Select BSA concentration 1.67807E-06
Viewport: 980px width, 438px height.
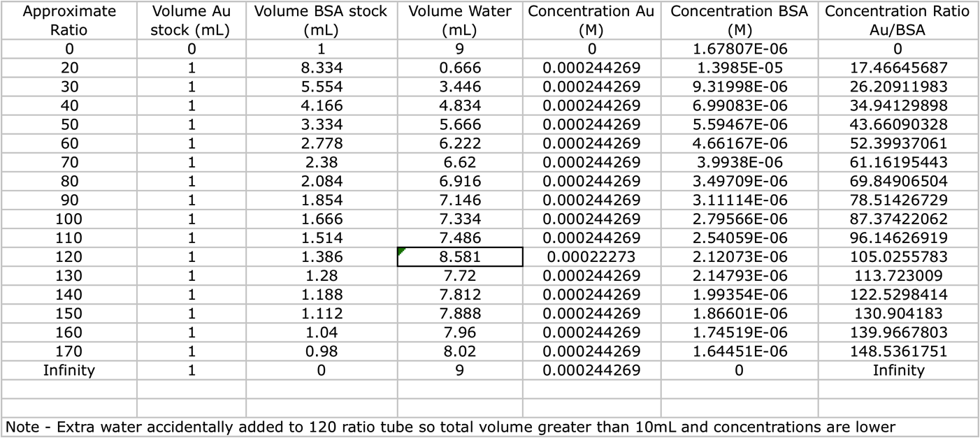[739, 49]
